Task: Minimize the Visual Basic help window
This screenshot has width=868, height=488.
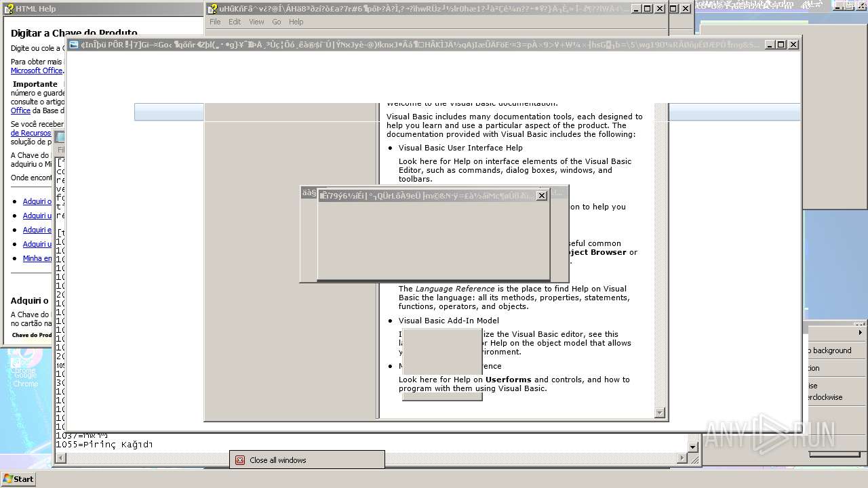Action: click(635, 9)
